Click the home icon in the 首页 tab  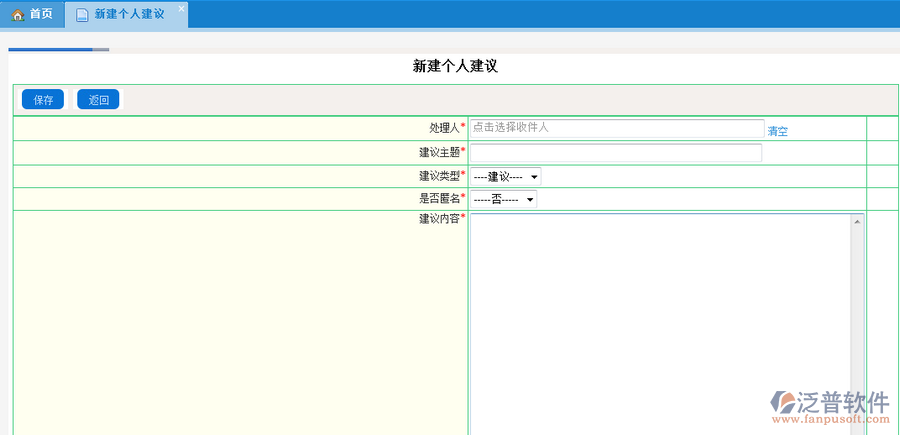(x=17, y=15)
